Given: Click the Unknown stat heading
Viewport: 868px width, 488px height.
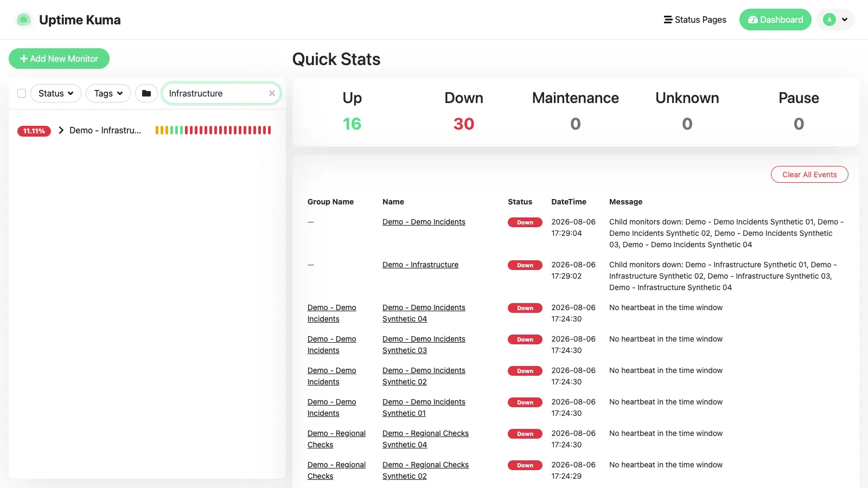Looking at the screenshot, I should (x=687, y=98).
